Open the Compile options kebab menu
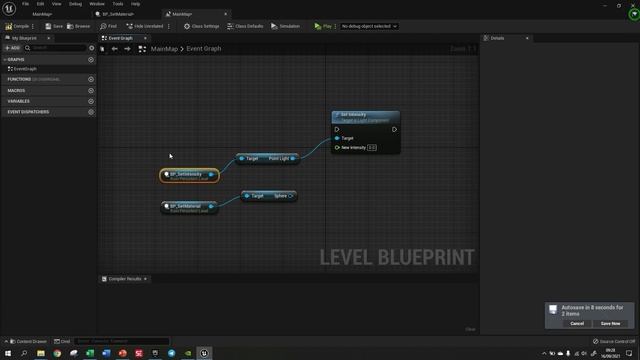This screenshot has width=640, height=360. pyautogui.click(x=33, y=26)
